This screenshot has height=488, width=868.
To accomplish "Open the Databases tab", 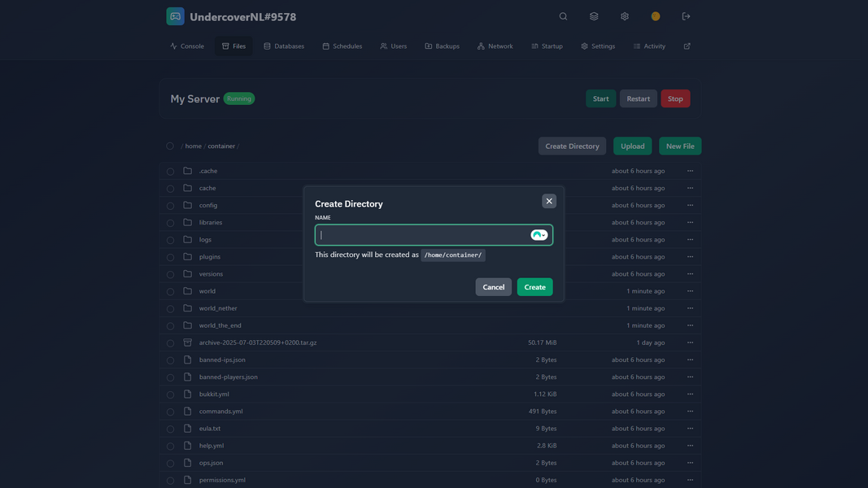I will pos(284,46).
